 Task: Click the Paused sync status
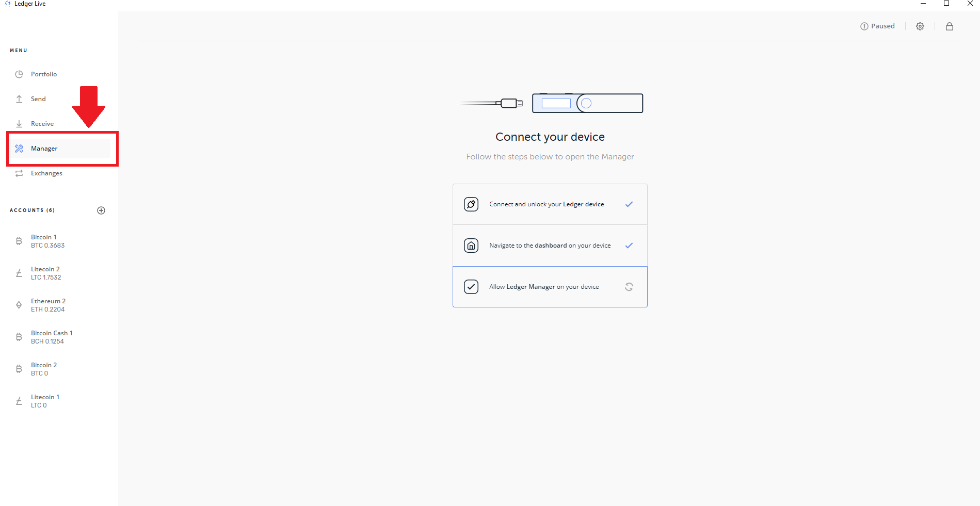tap(877, 26)
